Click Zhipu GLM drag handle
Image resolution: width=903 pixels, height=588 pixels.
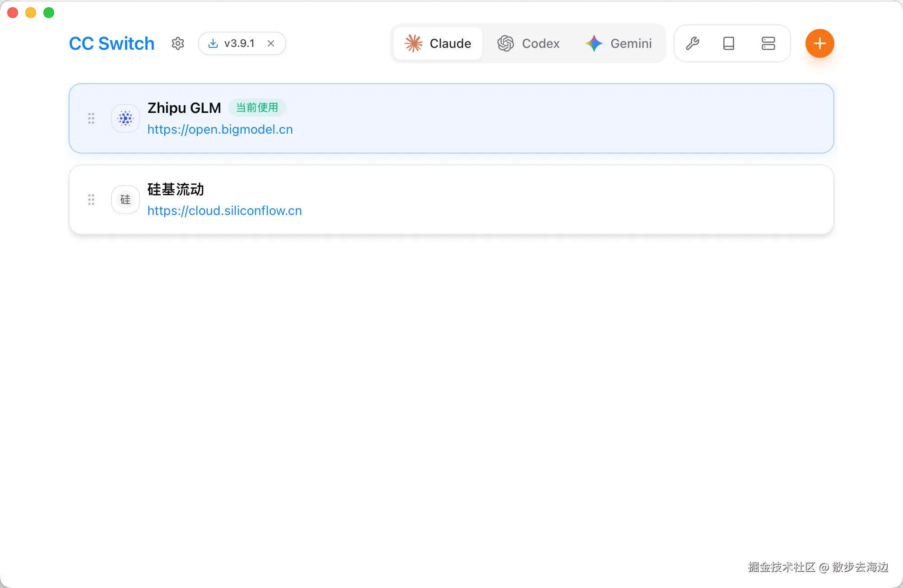click(x=91, y=118)
